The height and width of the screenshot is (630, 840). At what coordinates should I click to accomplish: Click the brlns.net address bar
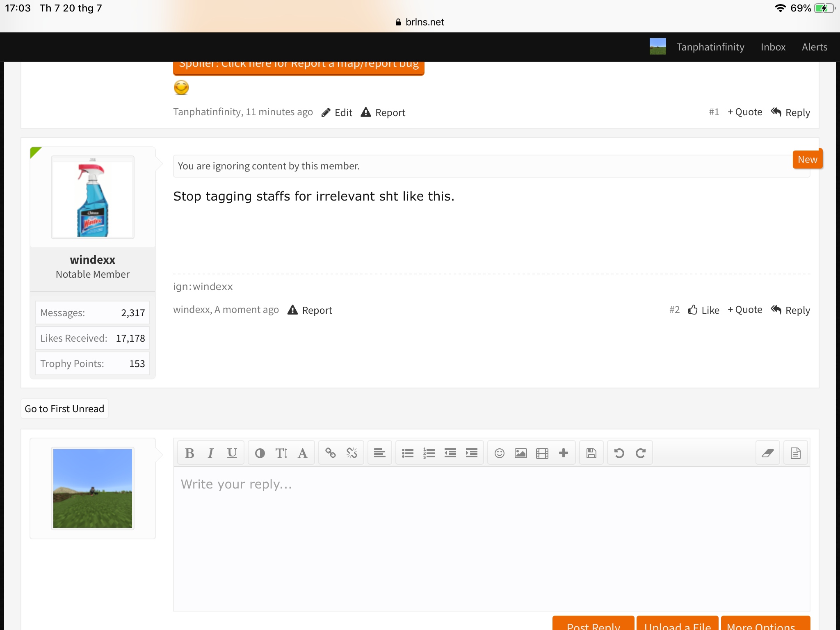click(420, 22)
